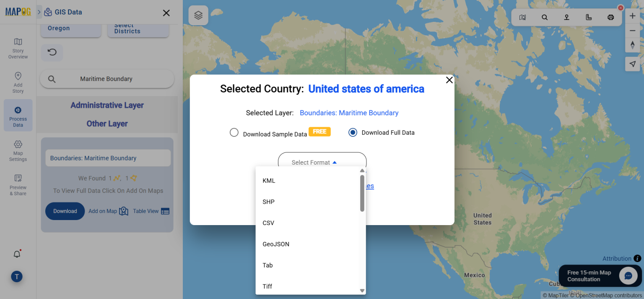
Task: Open the Boundaries: Maritime Boundary link
Action: (x=349, y=113)
